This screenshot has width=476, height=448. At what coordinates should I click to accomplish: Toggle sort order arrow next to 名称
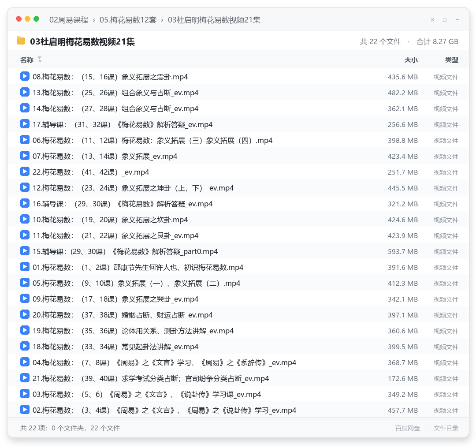[x=40, y=60]
